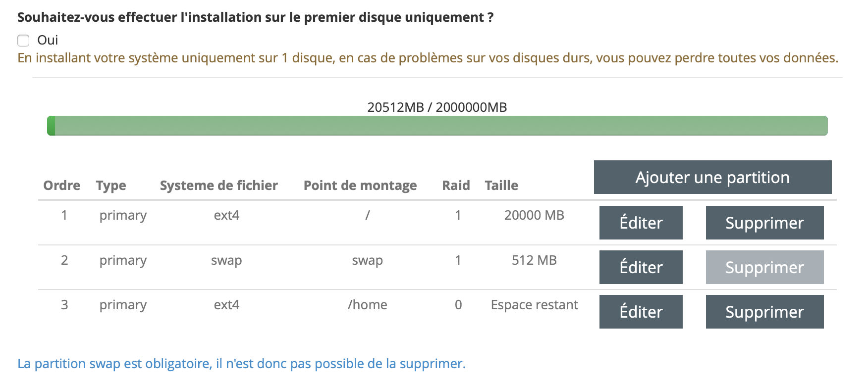Click the "Type" column header
The width and height of the screenshot is (868, 382).
[x=111, y=186]
